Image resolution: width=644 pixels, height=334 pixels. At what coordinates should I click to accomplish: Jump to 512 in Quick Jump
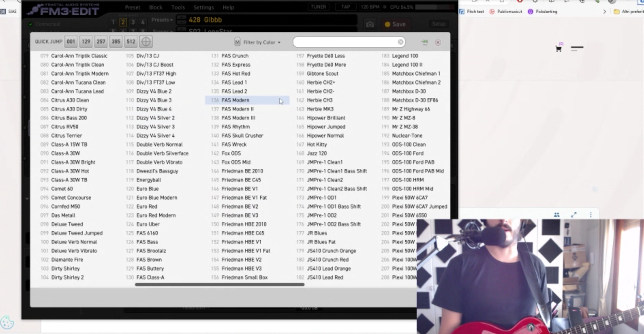click(131, 42)
